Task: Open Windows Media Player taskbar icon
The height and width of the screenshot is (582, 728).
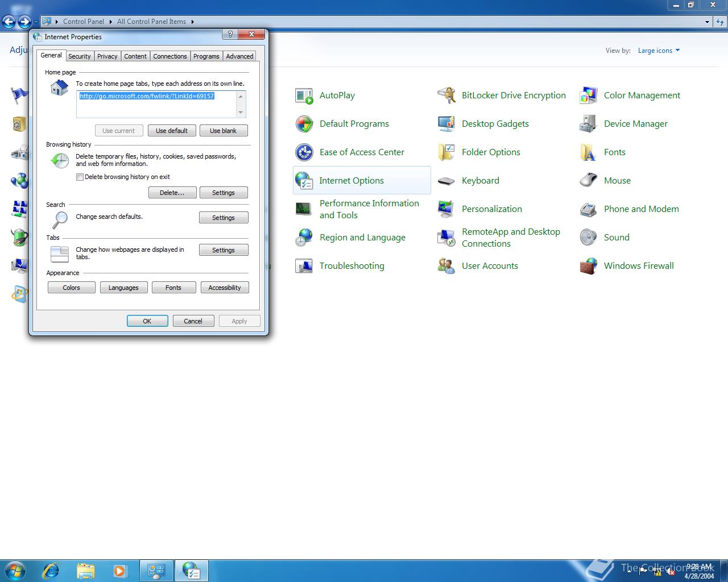Action: 120,571
